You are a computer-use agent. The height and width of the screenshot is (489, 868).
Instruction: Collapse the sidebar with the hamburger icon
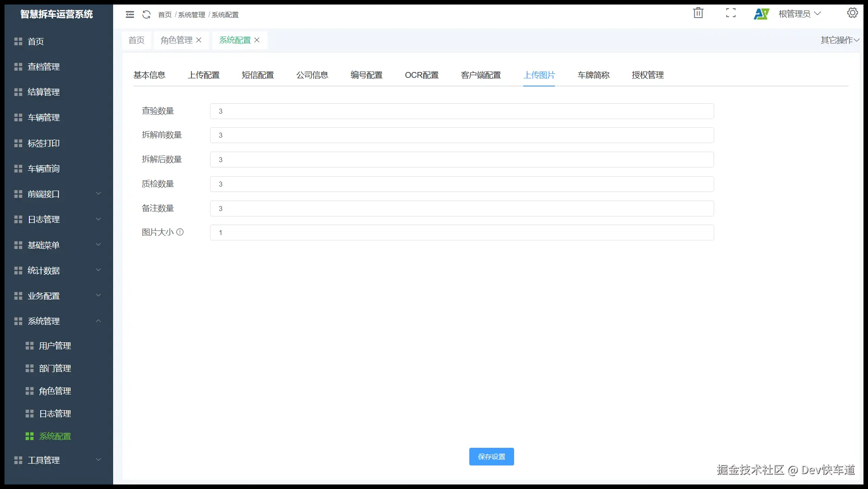(130, 14)
